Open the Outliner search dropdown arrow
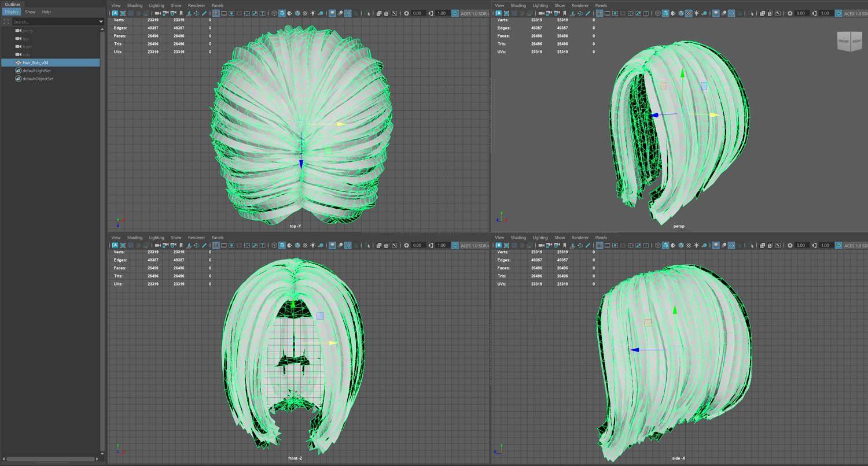 pos(101,22)
